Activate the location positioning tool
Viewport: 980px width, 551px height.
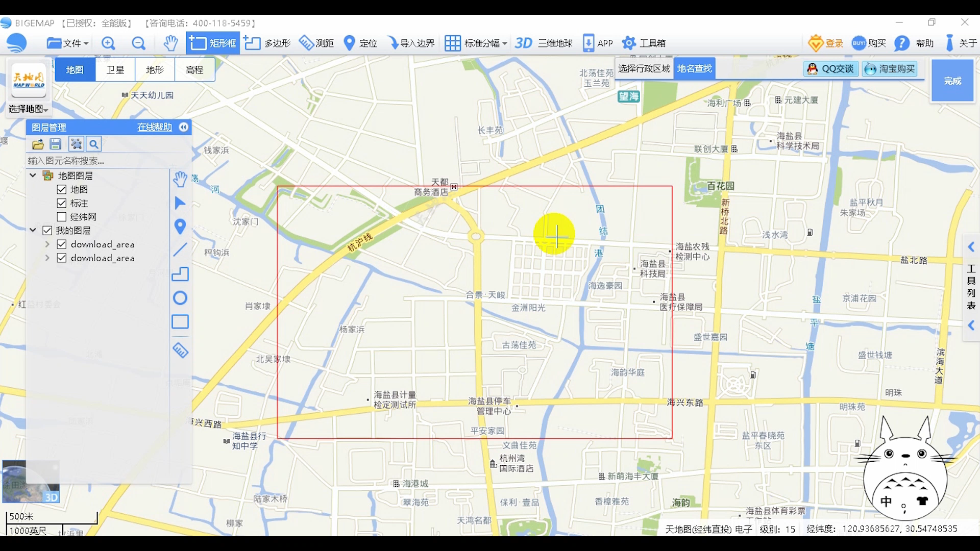pyautogui.click(x=361, y=42)
